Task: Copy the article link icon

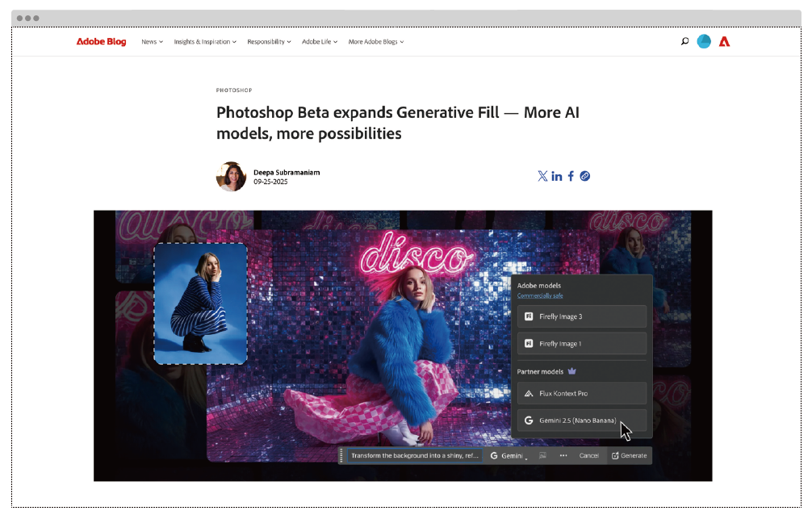Action: coord(585,176)
